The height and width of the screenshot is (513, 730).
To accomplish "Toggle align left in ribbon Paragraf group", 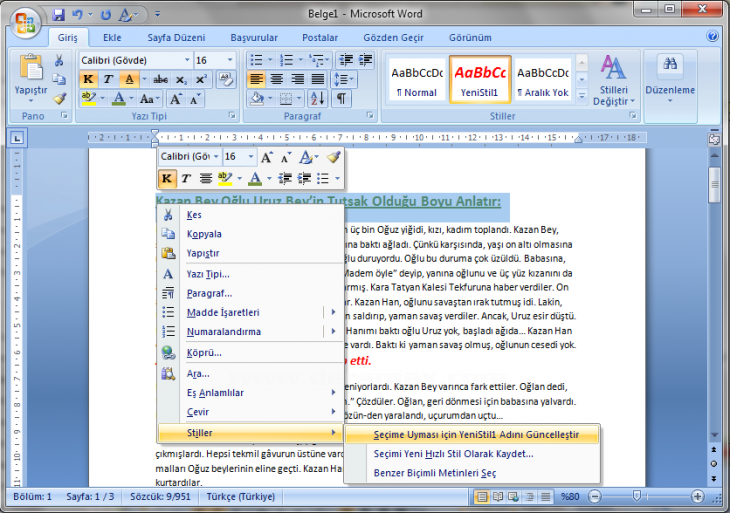I will [256, 80].
